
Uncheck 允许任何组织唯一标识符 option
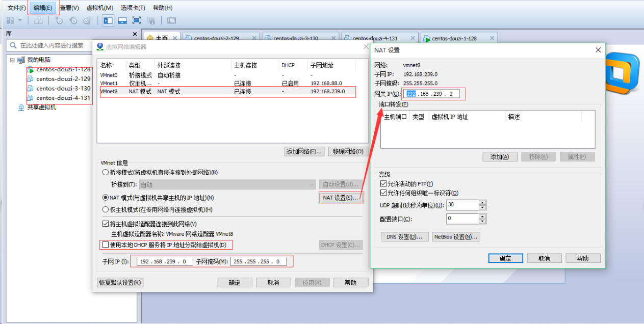[x=383, y=193]
